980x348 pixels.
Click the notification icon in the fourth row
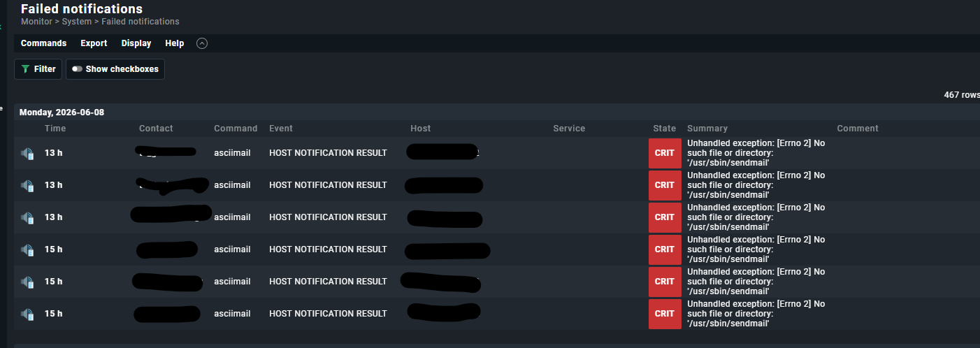pos(27,249)
